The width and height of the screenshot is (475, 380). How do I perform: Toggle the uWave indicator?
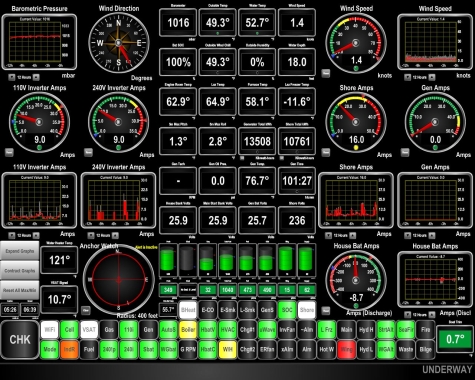click(x=267, y=330)
